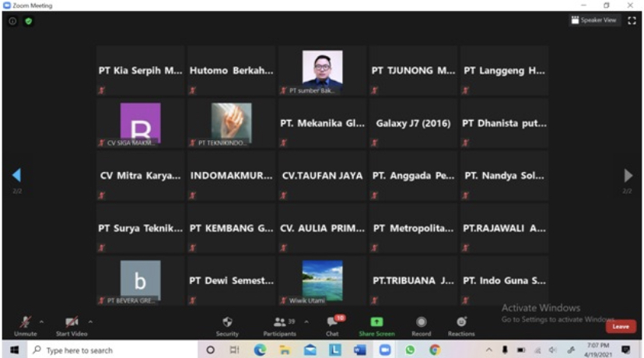Image resolution: width=644 pixels, height=358 pixels.
Task: Select the Wiwik Utami video tile
Action: [x=322, y=280]
